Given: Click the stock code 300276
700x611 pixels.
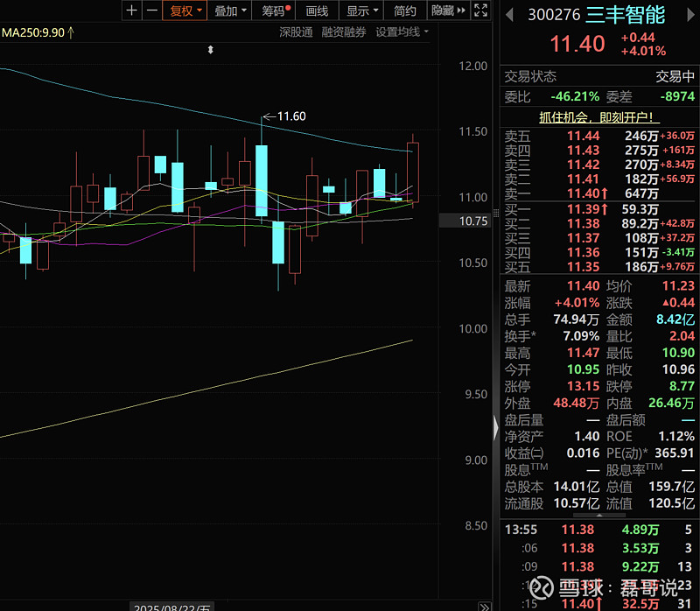Looking at the screenshot, I should click(554, 15).
